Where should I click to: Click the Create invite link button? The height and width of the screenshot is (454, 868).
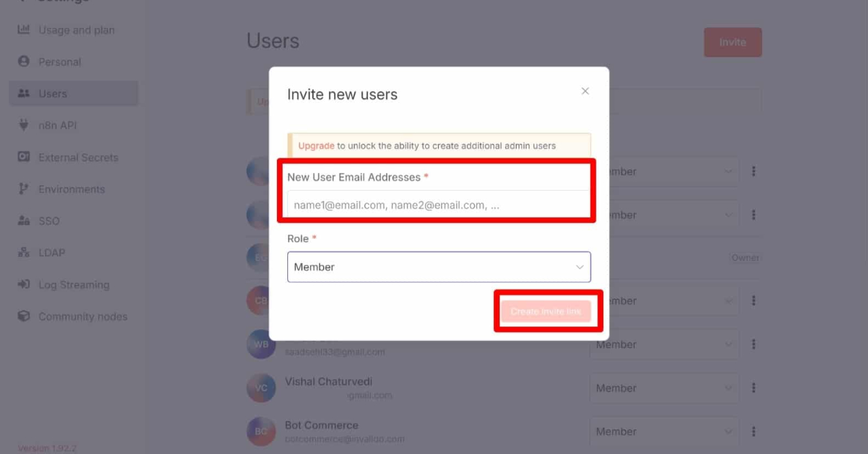[x=546, y=312]
